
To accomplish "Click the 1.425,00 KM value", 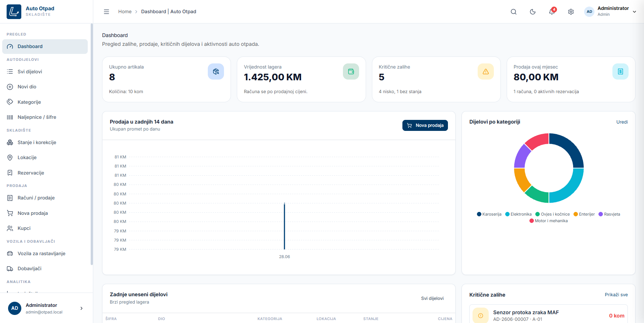I will 273,77.
